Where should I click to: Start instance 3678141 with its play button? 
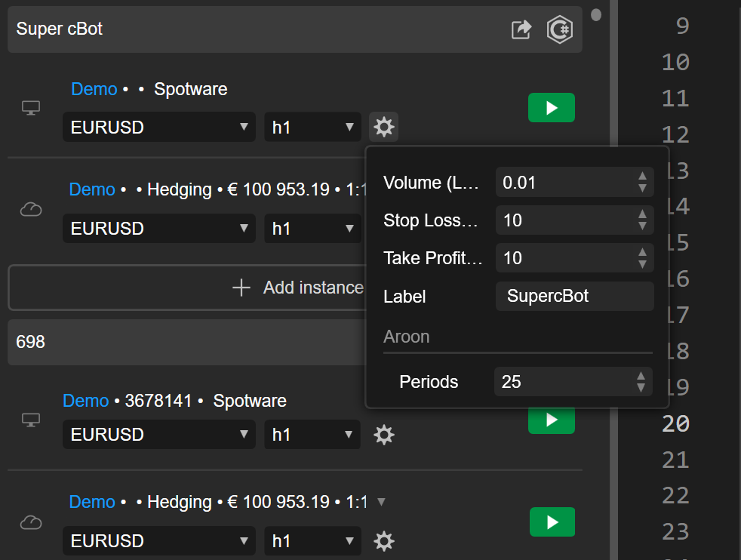(x=551, y=420)
